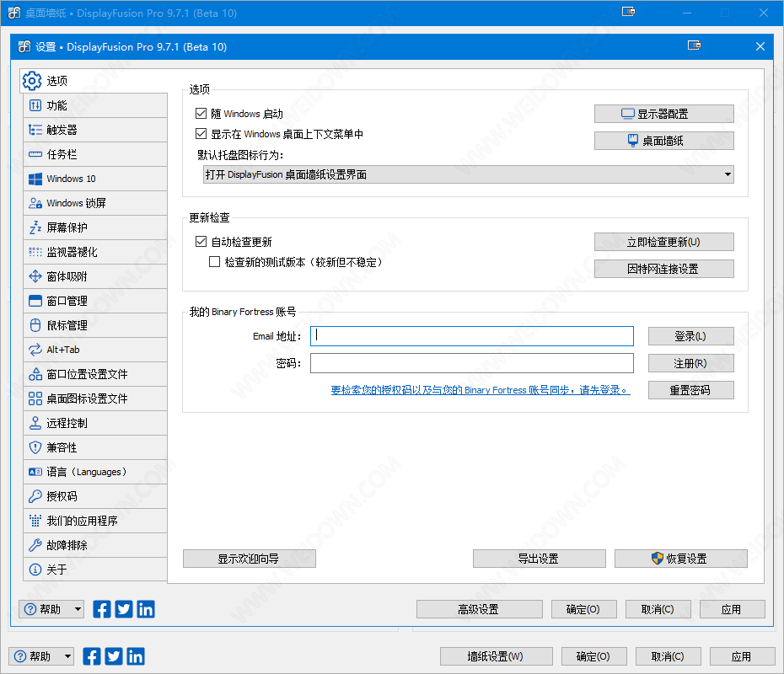Expand the 默认托盘图标行为 dropdown
The image size is (784, 674).
click(x=469, y=175)
